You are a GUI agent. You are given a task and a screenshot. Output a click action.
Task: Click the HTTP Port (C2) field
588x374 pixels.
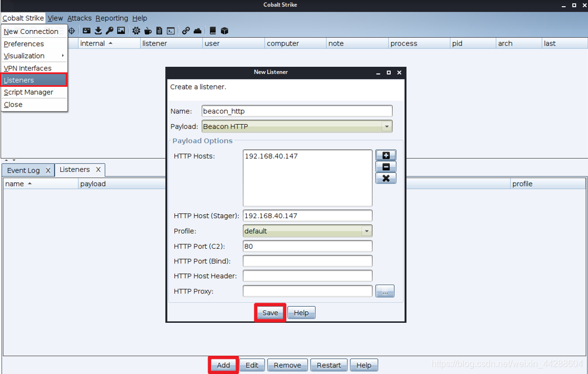(307, 246)
